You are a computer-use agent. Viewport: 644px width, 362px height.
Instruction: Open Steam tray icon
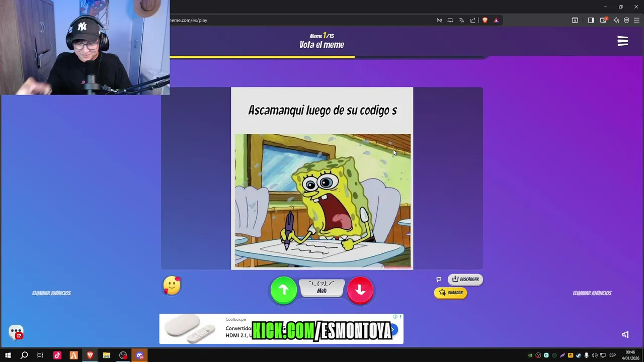(579, 355)
